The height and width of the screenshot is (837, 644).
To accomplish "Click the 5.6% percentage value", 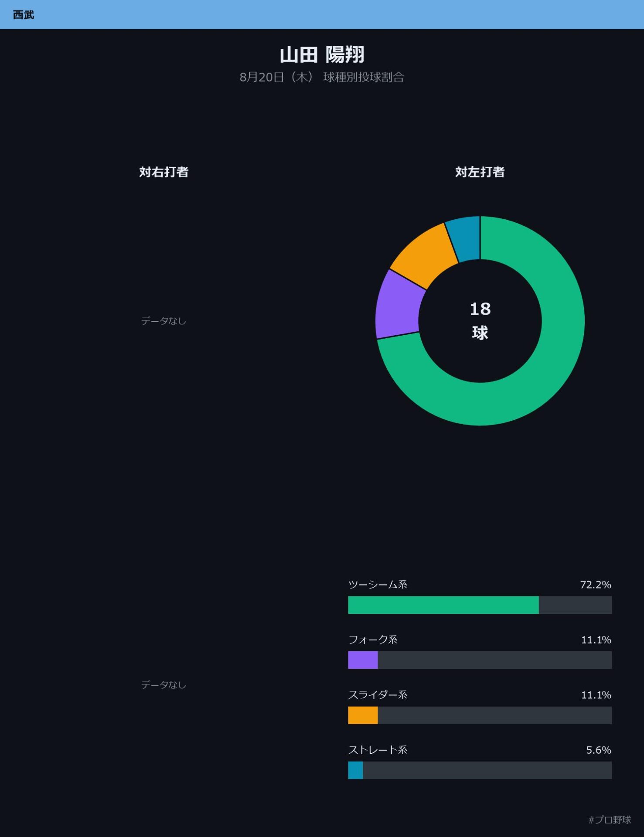I will 599,750.
